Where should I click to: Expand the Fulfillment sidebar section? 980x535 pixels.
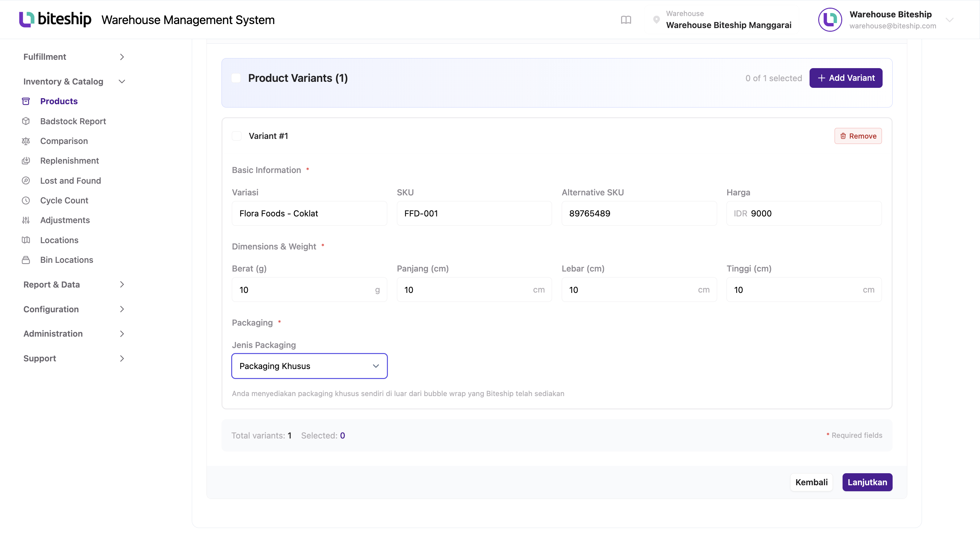74,57
